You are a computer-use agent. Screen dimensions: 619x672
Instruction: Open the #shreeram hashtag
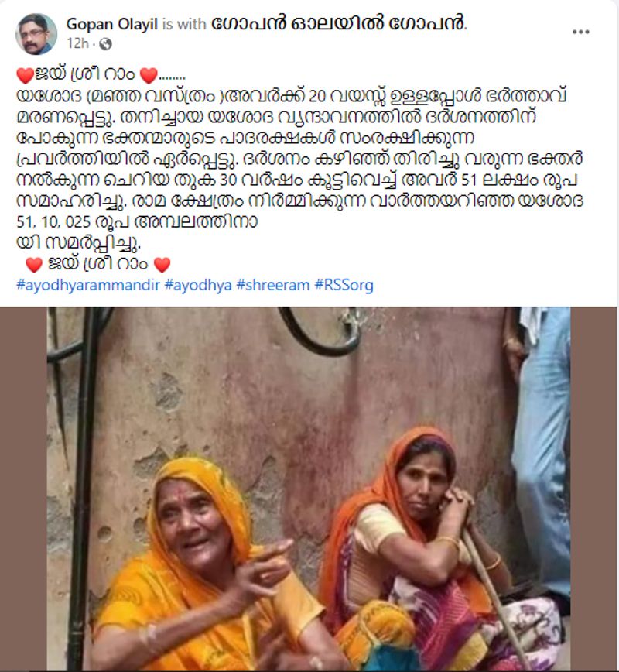[273, 285]
